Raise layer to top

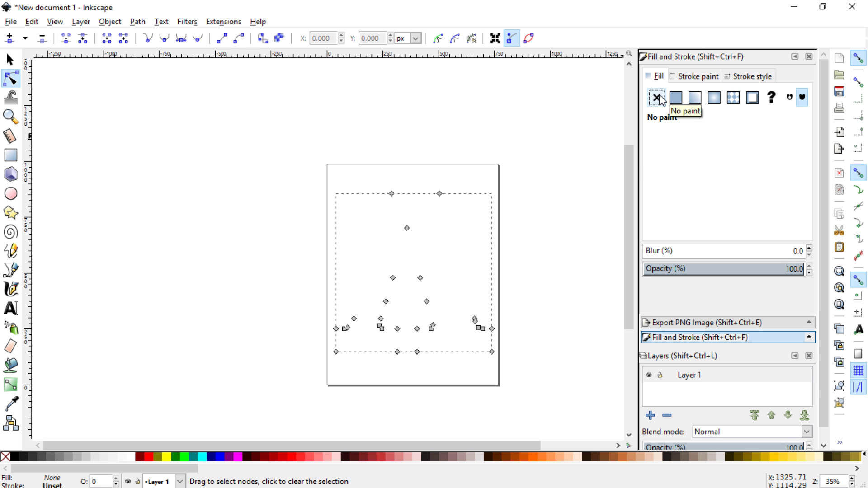(754, 415)
